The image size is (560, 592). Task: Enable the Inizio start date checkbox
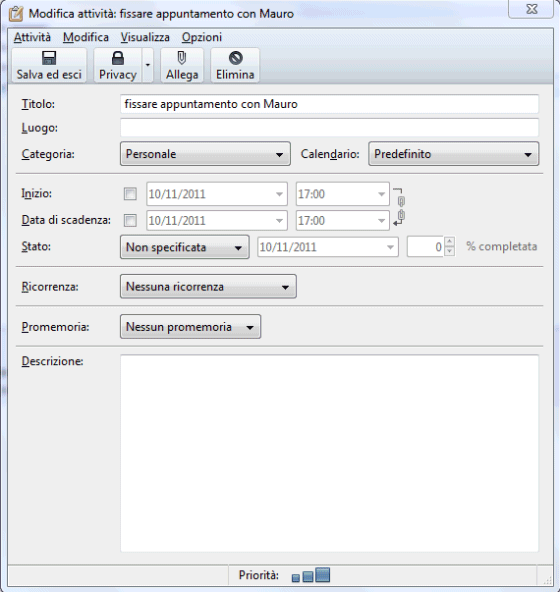tap(130, 194)
